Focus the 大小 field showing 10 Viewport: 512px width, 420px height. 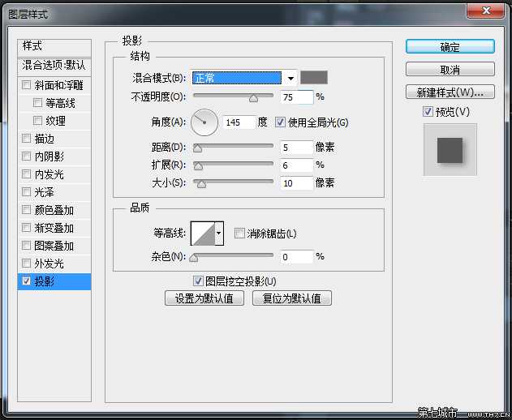tap(296, 182)
